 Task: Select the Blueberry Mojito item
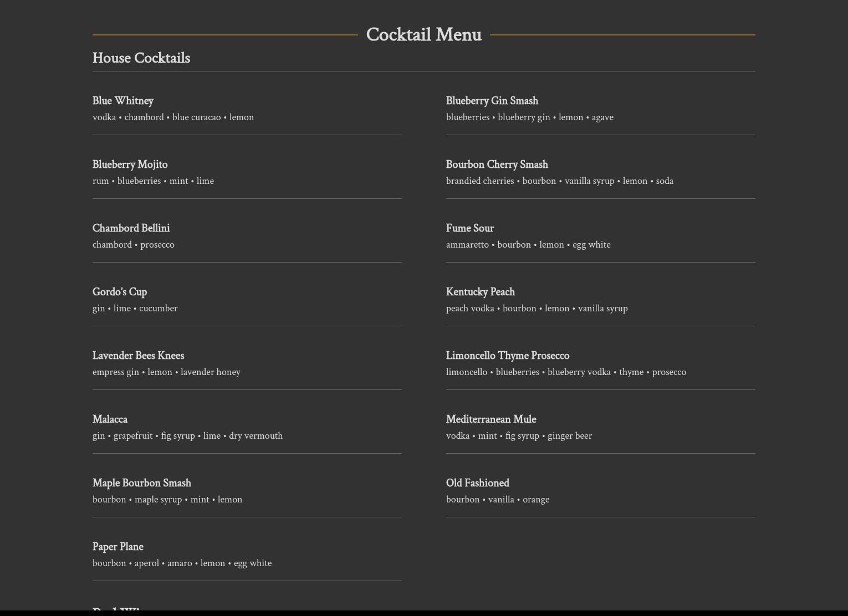click(x=130, y=165)
